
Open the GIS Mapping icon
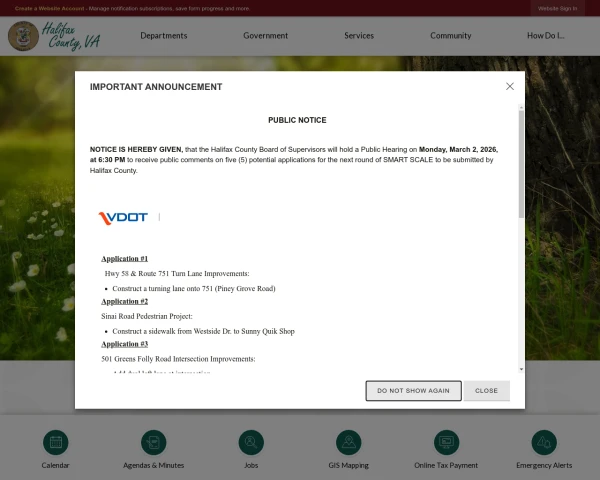pyautogui.click(x=349, y=442)
